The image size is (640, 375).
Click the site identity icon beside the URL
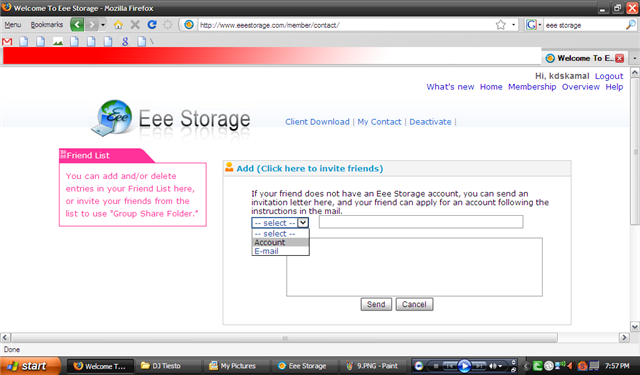[189, 25]
